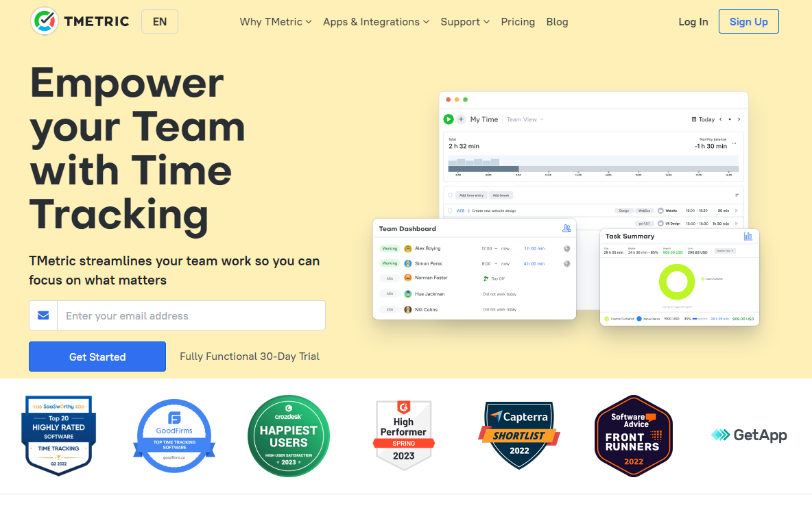
Task: Click the envelope icon beside email field
Action: (x=43, y=315)
